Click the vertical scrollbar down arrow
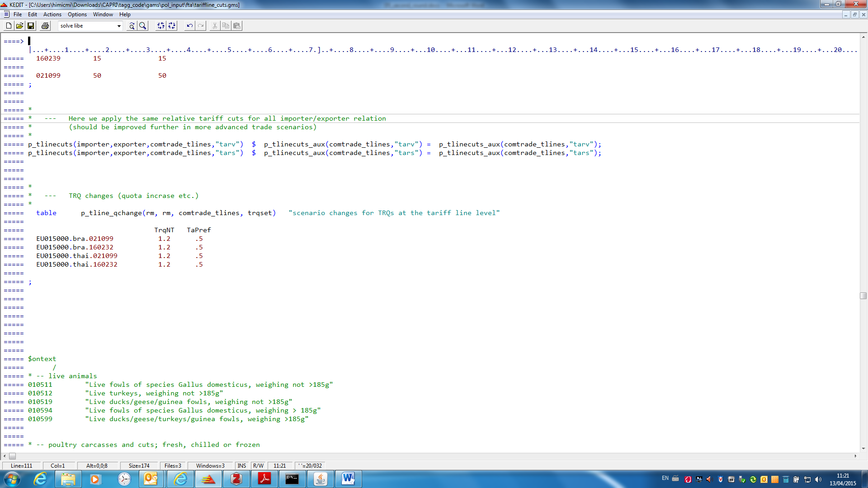This screenshot has height=488, width=868. tap(863, 448)
